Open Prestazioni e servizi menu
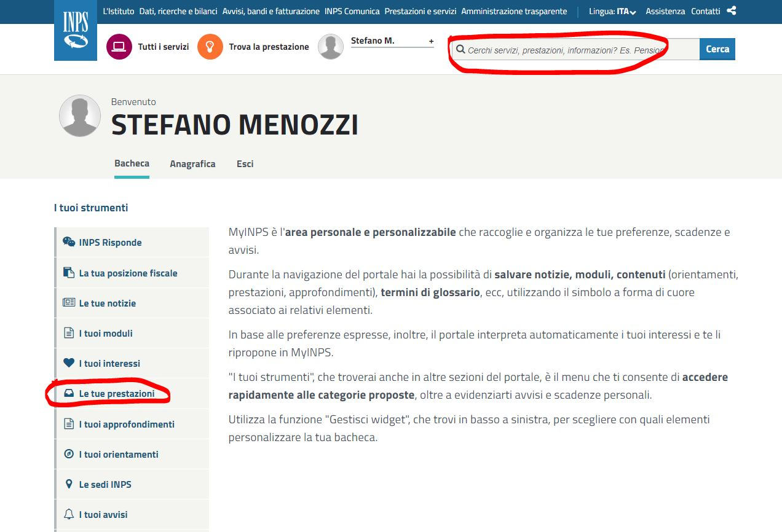The width and height of the screenshot is (782, 532). pyautogui.click(x=420, y=11)
